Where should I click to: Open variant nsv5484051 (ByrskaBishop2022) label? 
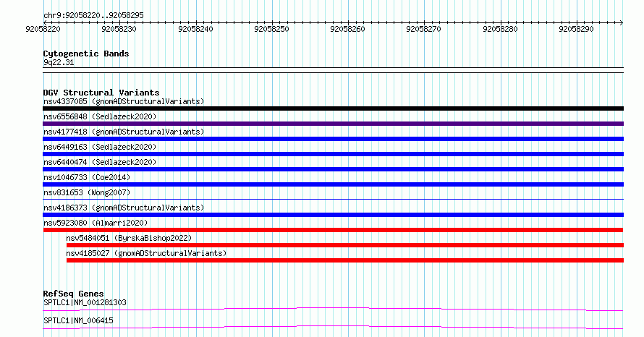(129, 238)
